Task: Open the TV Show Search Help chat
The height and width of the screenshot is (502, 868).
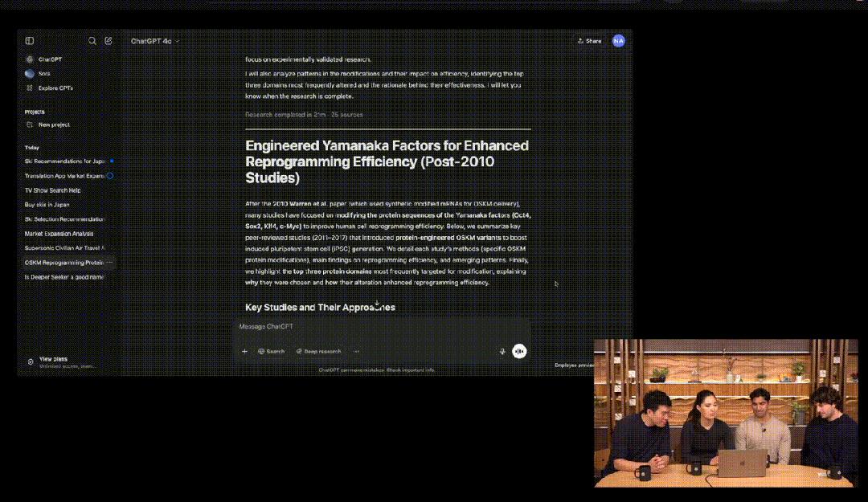Action: point(52,190)
